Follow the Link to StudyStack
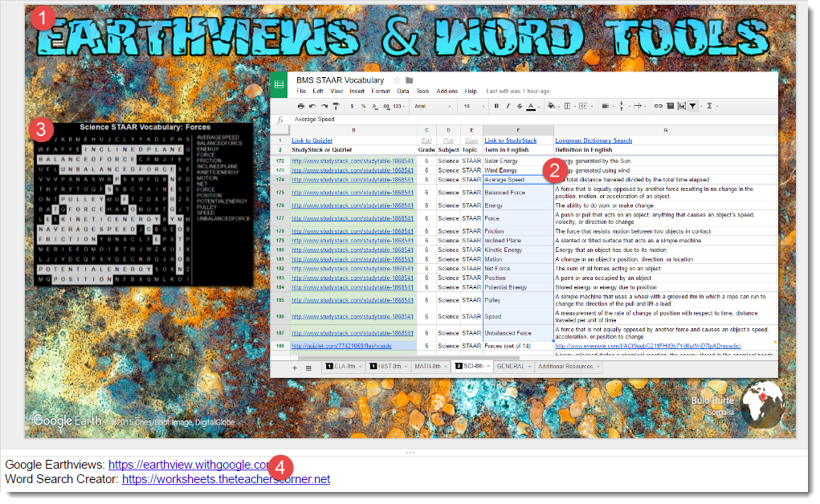Screen dimensions: 820x504 tap(511, 140)
